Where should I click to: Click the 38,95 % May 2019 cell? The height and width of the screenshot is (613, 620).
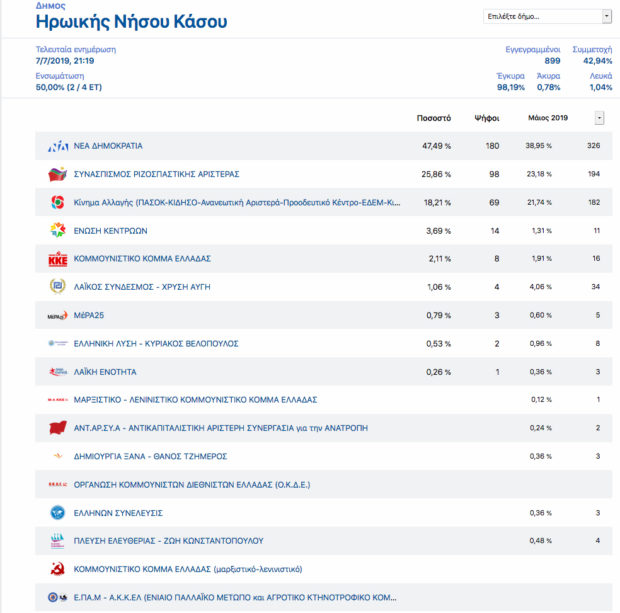pos(539,146)
